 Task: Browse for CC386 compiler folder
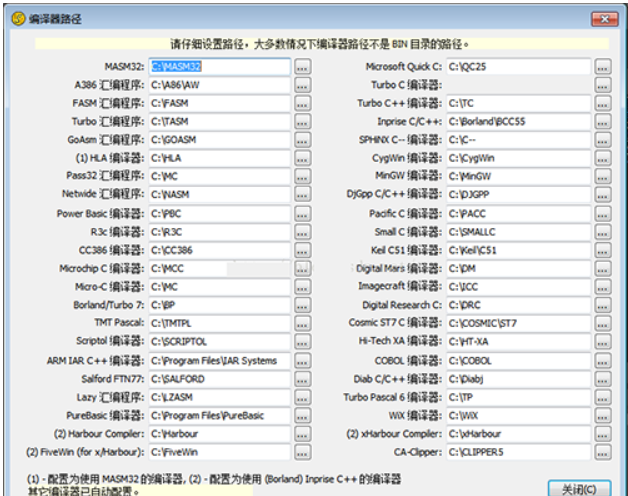coord(302,250)
